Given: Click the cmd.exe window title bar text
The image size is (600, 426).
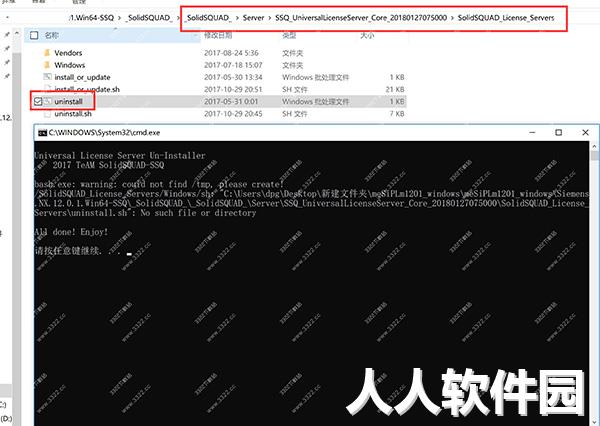Looking at the screenshot, I should coord(104,133).
